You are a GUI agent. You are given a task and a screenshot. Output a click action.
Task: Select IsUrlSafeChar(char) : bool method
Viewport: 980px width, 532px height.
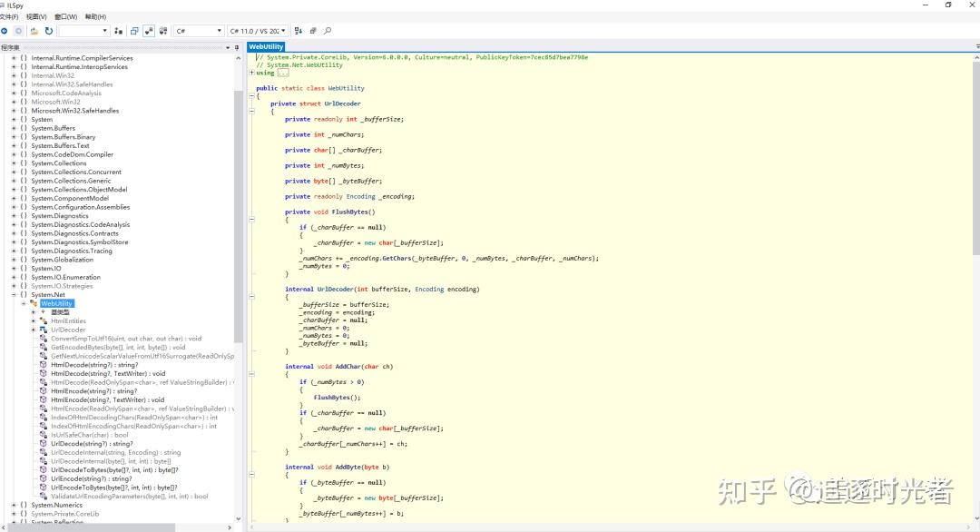click(x=89, y=435)
